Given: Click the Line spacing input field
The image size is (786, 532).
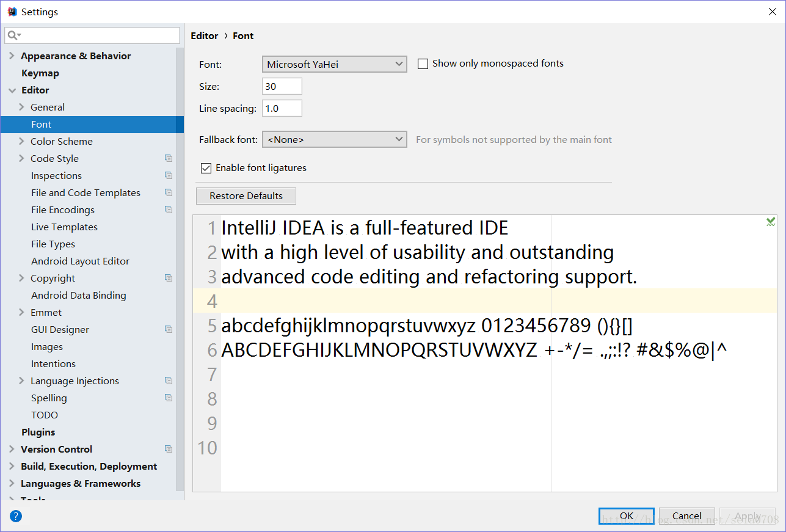Looking at the screenshot, I should pos(282,108).
